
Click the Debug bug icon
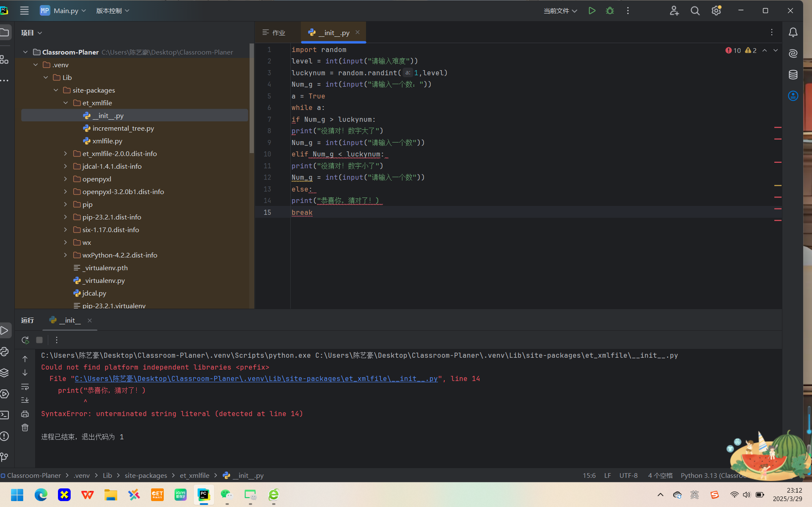tap(610, 11)
